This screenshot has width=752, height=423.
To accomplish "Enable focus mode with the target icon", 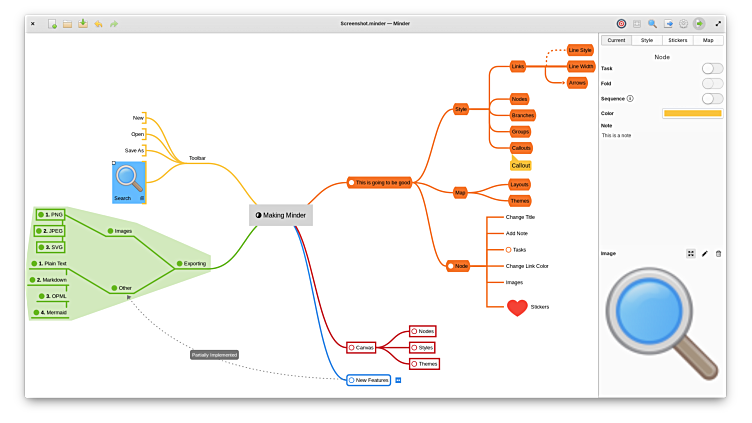I will pos(621,23).
